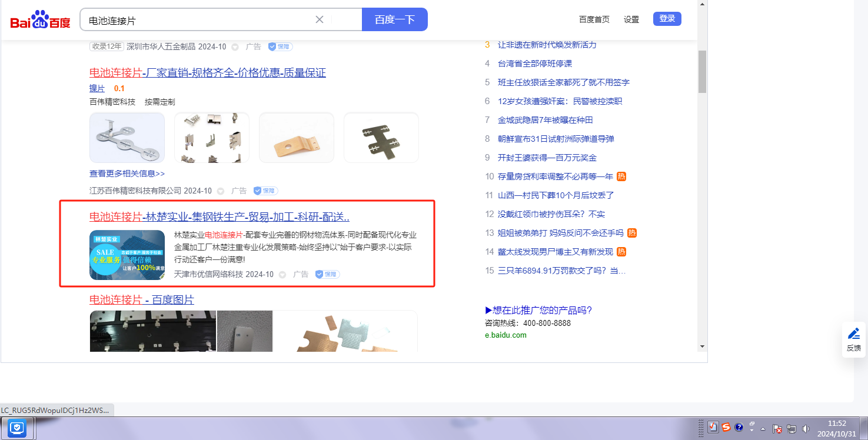This screenshot has height=440, width=868.
Task: Open the thumbnail showing assorted metal clips
Action: click(x=212, y=138)
